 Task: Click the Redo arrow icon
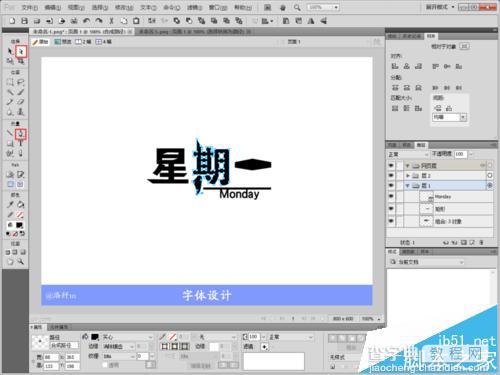point(99,21)
